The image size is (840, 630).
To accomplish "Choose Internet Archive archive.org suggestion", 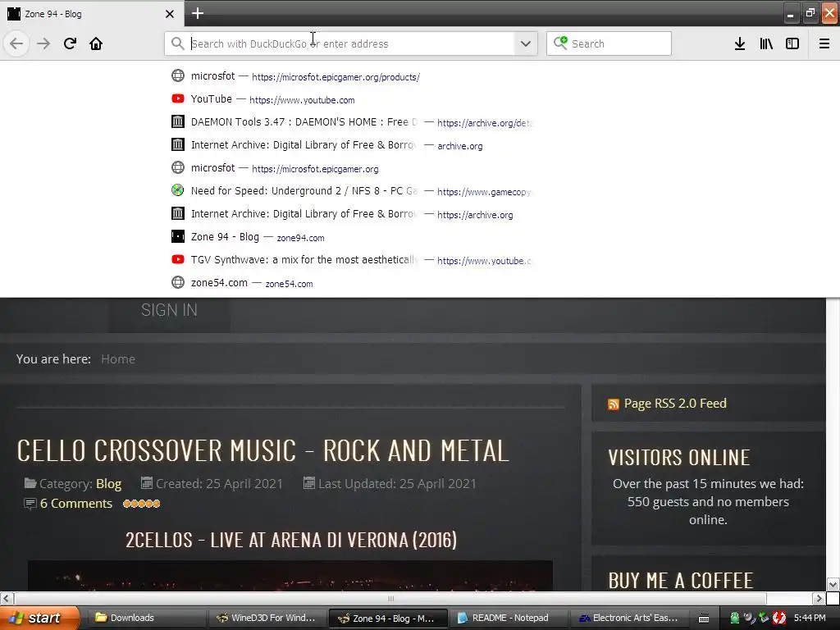I will coord(351,145).
